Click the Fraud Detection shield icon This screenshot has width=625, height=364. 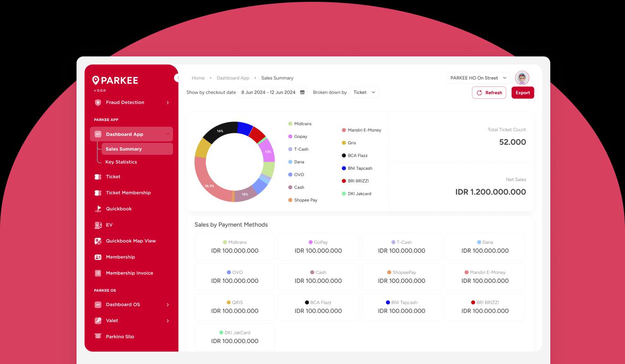point(97,102)
